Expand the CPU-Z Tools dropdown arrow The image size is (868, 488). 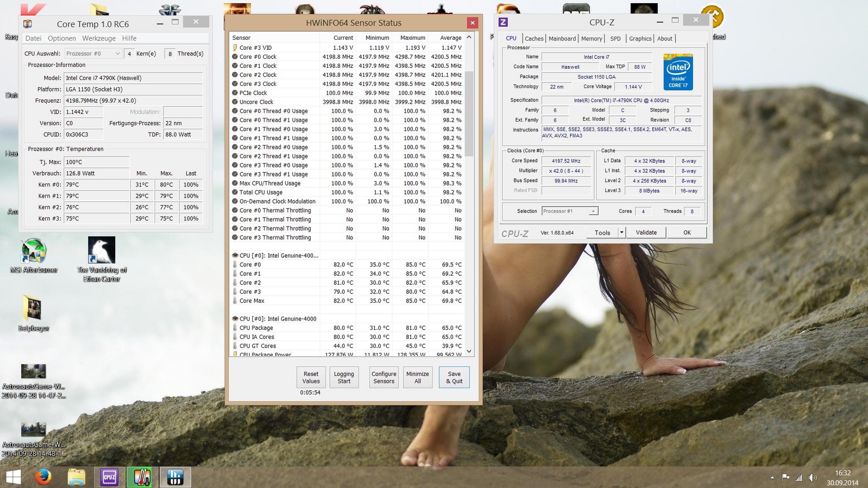(x=621, y=232)
